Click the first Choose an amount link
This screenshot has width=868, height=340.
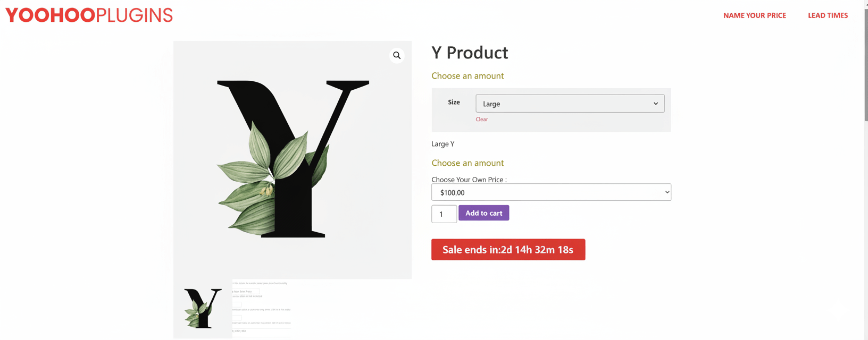pos(468,75)
